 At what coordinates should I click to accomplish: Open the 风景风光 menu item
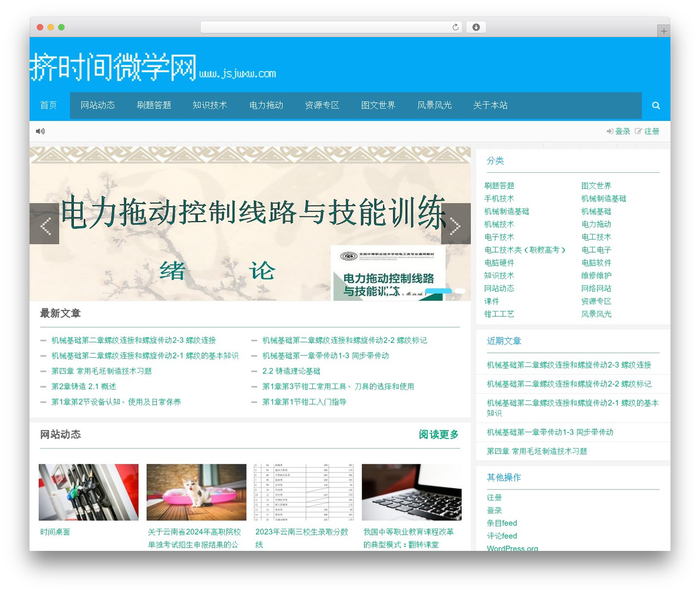(x=435, y=106)
